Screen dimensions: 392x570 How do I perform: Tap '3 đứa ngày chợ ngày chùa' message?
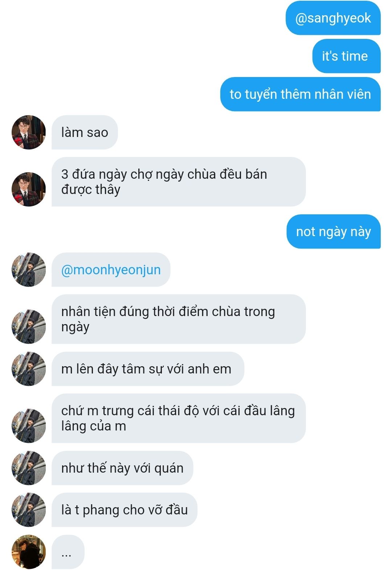(x=179, y=182)
